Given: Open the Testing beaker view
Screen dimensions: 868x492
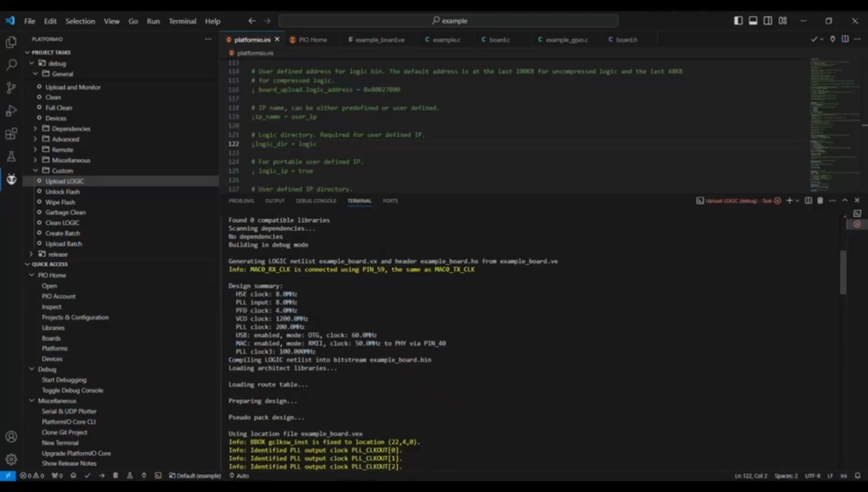Looking at the screenshot, I should 11,156.
